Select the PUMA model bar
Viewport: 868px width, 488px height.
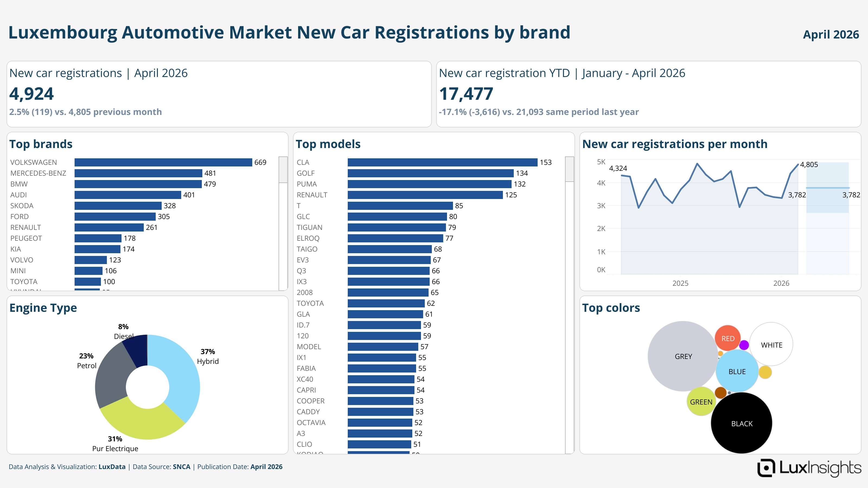pos(430,184)
